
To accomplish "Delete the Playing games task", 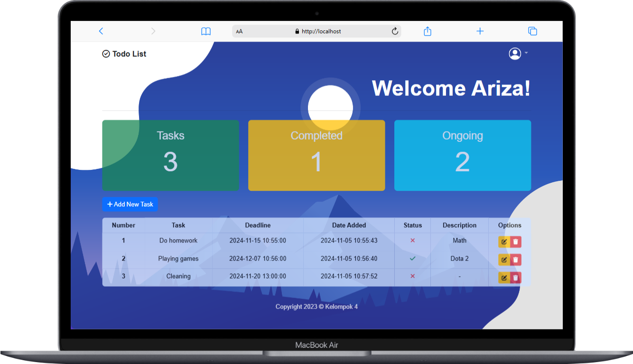I will pyautogui.click(x=516, y=260).
